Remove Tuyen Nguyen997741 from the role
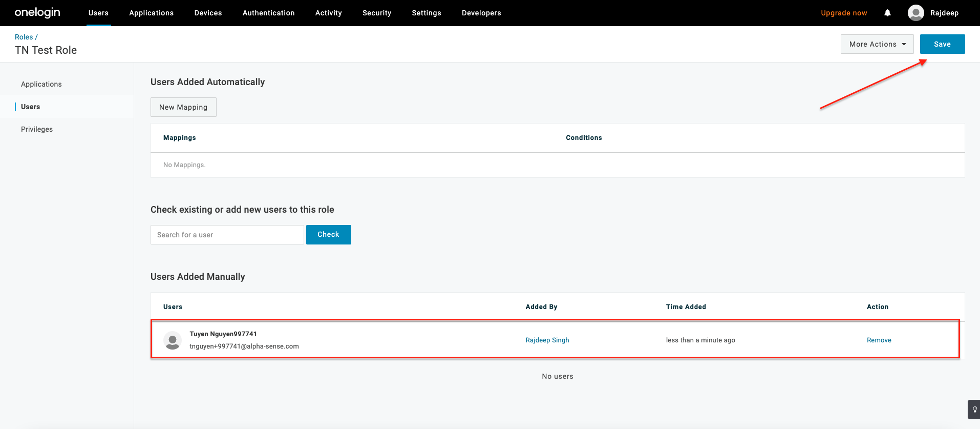The image size is (980, 429). [x=879, y=340]
